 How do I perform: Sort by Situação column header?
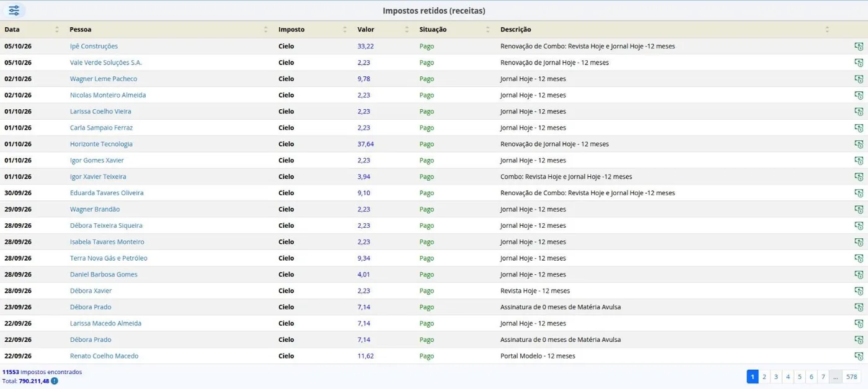(x=433, y=29)
